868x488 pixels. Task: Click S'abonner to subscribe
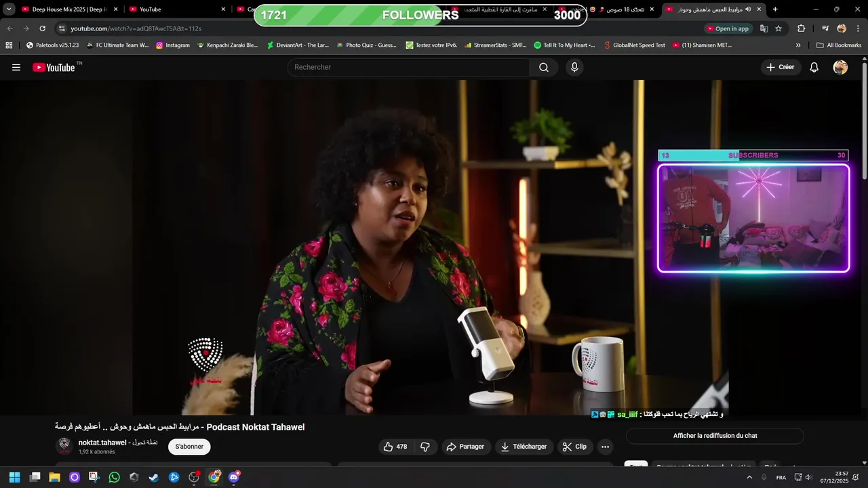click(189, 447)
